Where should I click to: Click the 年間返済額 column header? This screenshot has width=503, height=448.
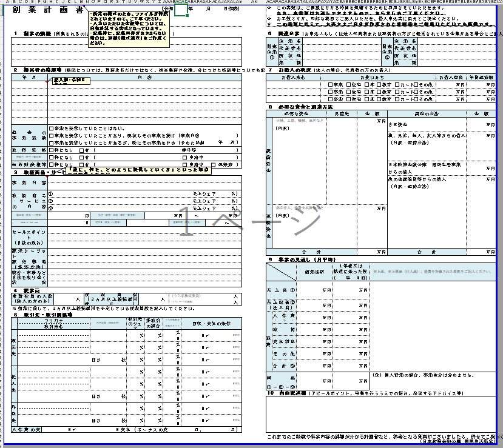click(x=481, y=77)
